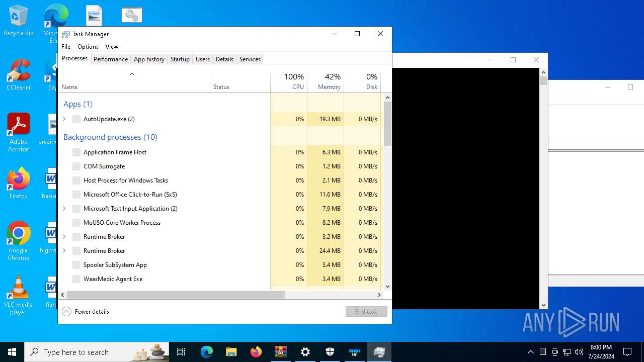Screen dimensions: 644x362
Task: Switch to the Services tab
Action: 250,59
